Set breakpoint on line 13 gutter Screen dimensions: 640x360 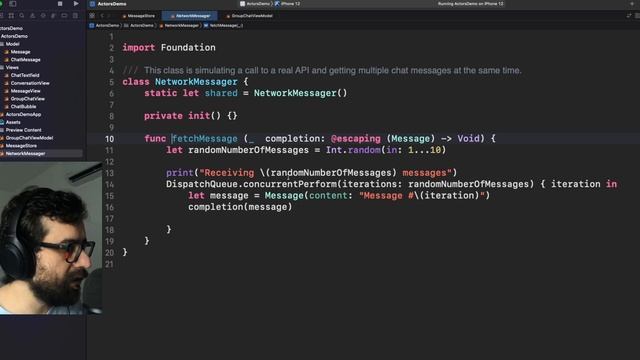[109, 173]
